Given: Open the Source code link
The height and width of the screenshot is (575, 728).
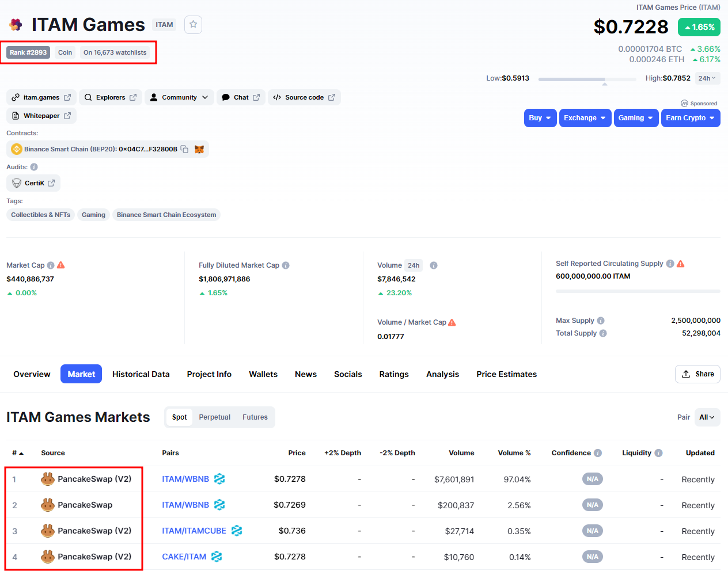Looking at the screenshot, I should 304,97.
